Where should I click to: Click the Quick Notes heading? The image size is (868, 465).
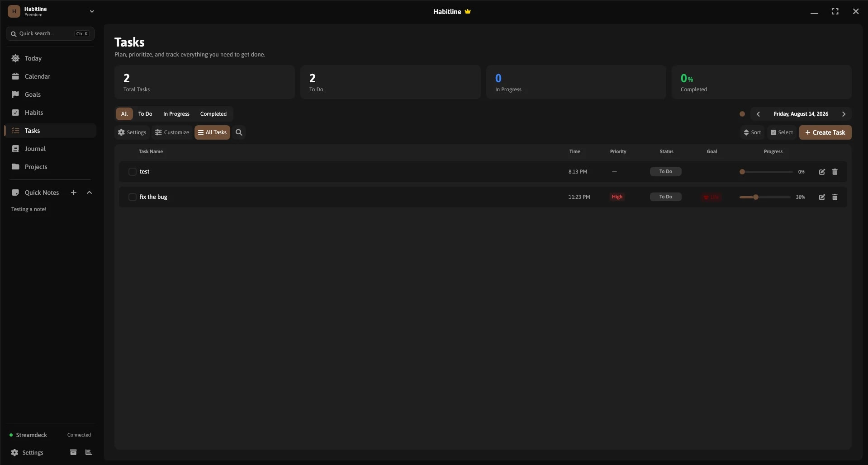[42, 193]
